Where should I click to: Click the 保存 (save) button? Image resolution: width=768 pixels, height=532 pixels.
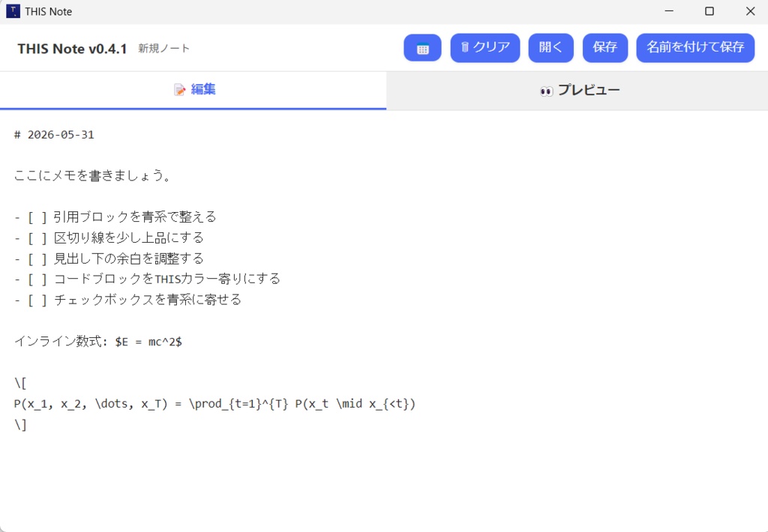click(x=605, y=47)
